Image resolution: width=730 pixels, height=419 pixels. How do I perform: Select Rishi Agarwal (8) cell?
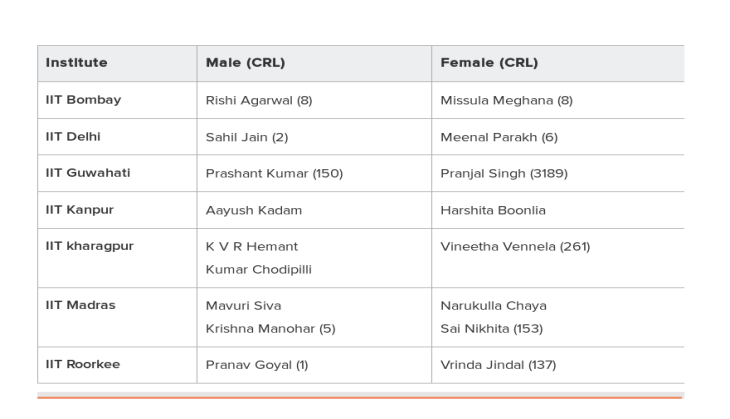(x=259, y=101)
